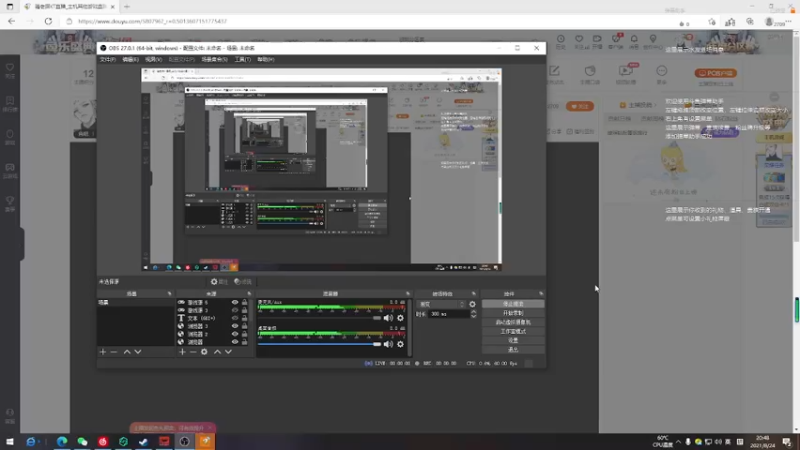Open WeChat from the Windows taskbar
The height and width of the screenshot is (450, 800).
point(82,441)
